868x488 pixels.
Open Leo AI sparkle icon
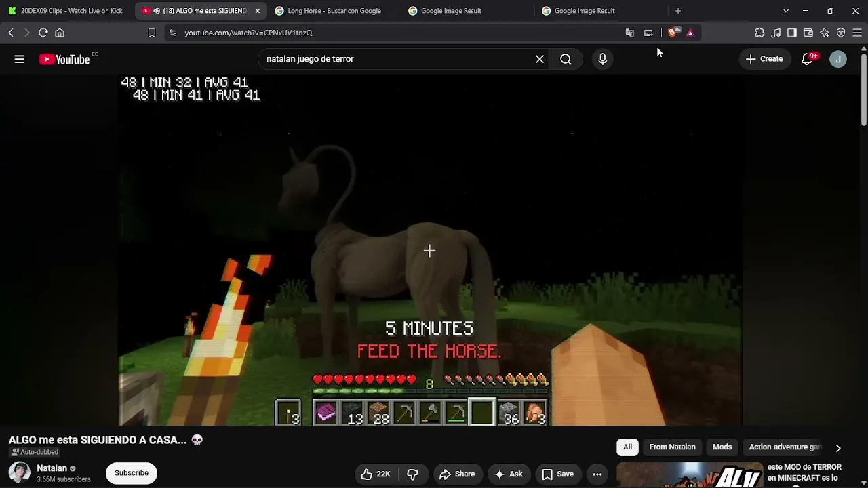pos(825,33)
